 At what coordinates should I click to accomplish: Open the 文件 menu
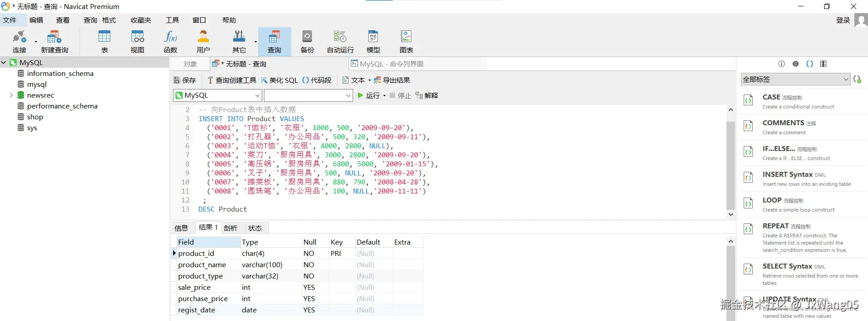coord(9,20)
